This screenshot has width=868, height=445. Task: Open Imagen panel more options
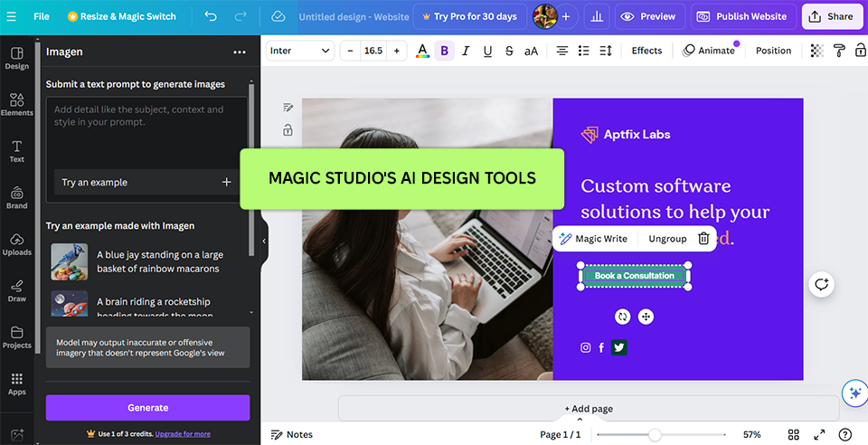point(239,52)
